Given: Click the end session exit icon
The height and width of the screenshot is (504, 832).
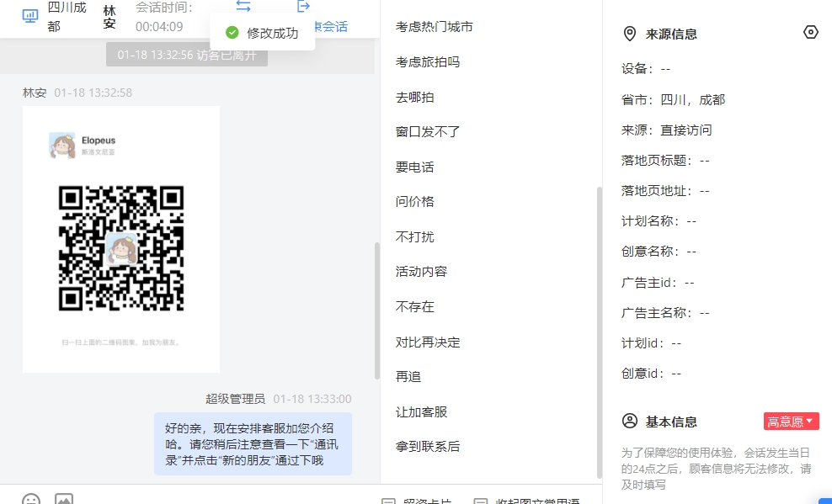Looking at the screenshot, I should [303, 6].
